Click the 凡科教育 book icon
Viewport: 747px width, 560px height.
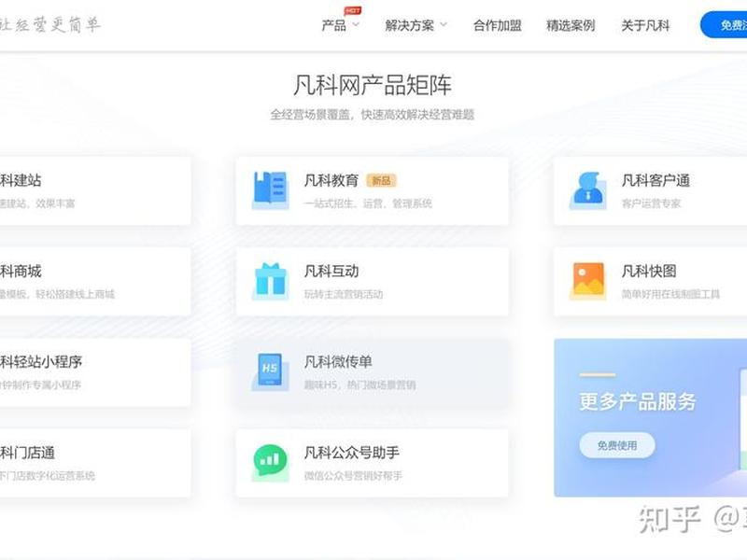click(x=270, y=190)
